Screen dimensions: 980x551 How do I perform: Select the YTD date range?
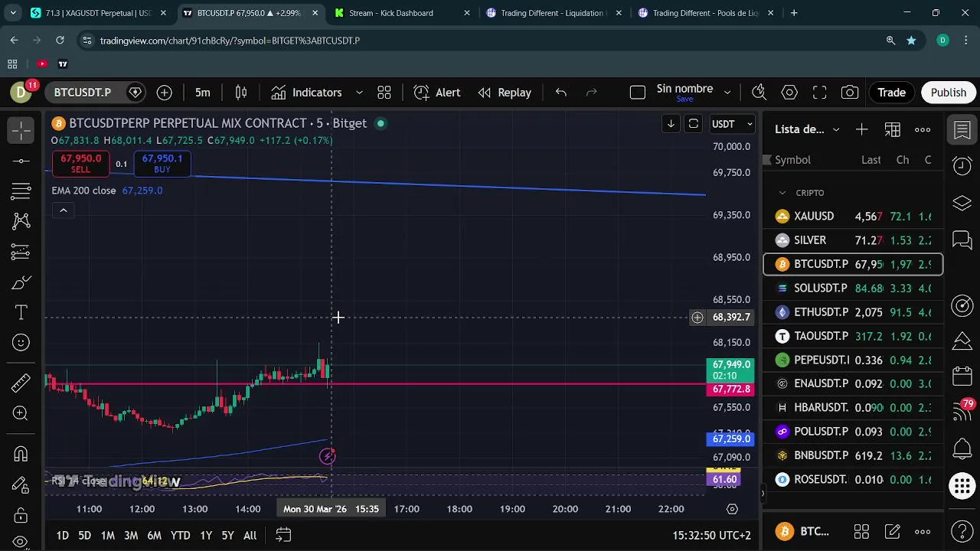click(180, 536)
